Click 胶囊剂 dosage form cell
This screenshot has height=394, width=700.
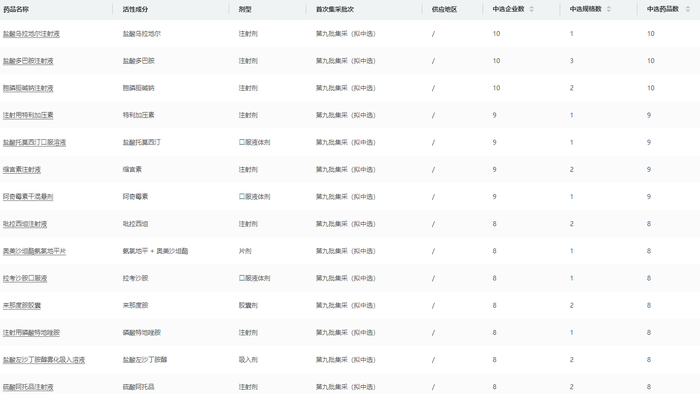click(x=248, y=306)
